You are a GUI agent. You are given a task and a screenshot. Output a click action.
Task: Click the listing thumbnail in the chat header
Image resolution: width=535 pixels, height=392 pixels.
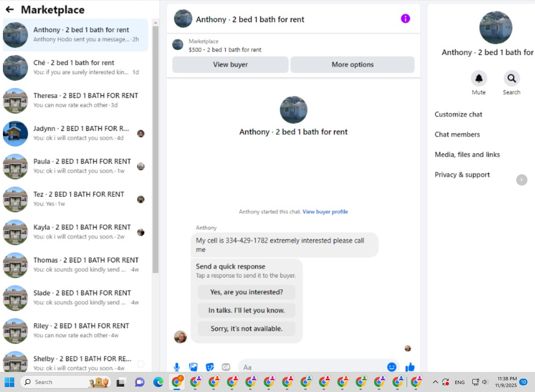click(x=183, y=19)
